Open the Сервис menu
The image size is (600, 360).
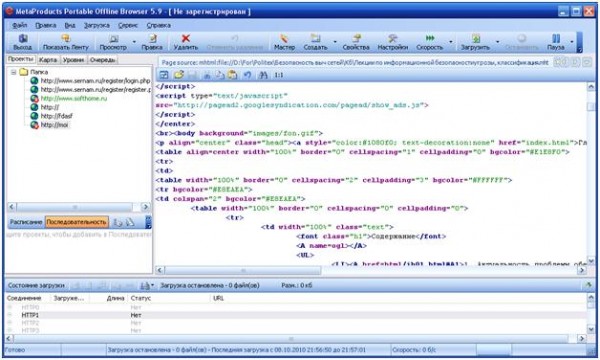128,25
